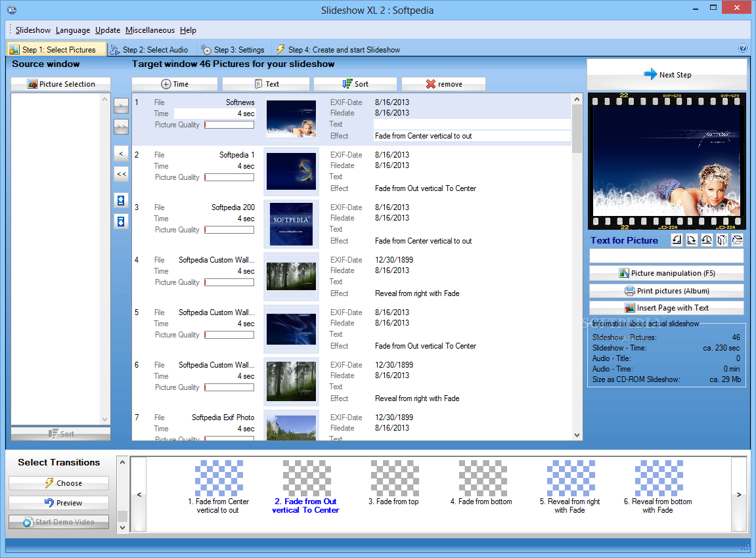The height and width of the screenshot is (558, 756).
Task: Rotate picture 90 degrees right
Action: click(692, 240)
